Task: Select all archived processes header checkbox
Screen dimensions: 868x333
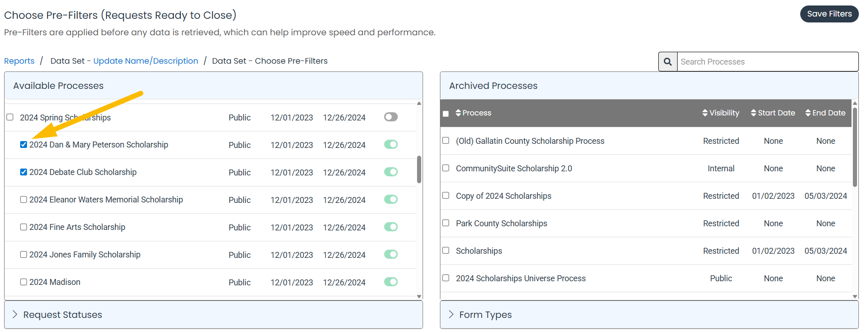Action: [446, 114]
